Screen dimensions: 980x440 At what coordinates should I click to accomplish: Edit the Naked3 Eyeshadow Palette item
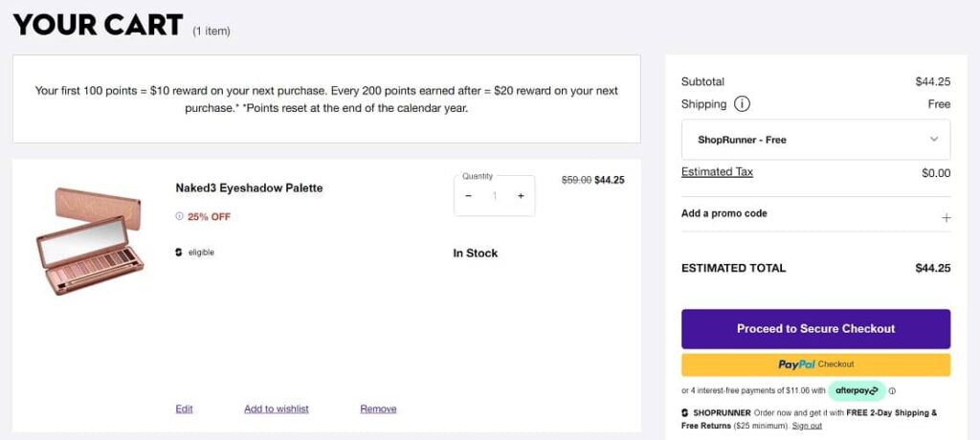[184, 409]
